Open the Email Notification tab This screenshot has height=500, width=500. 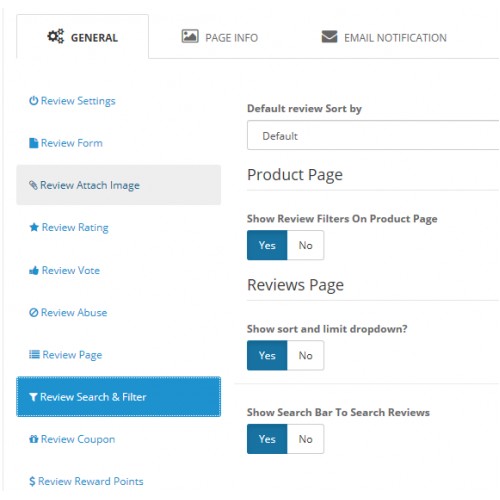coord(384,37)
